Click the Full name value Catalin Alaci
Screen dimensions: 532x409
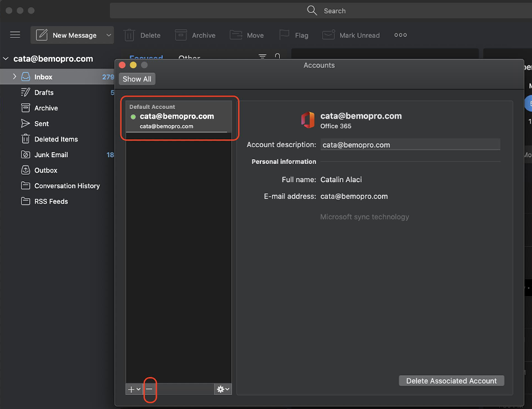[341, 180]
